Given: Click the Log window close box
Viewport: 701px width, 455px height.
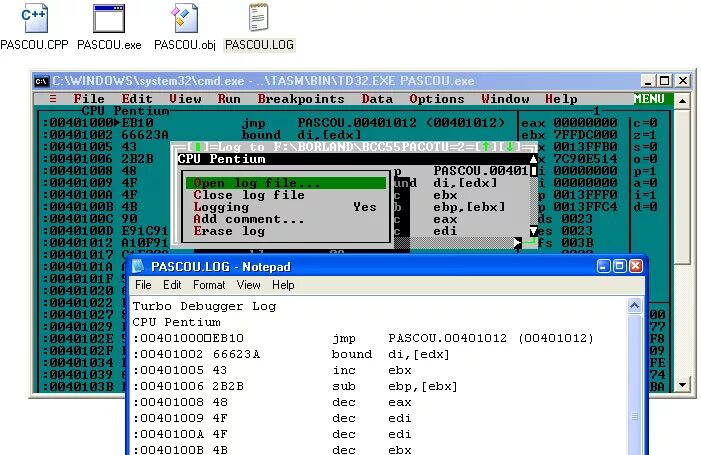Looking at the screenshot, I should [198, 147].
